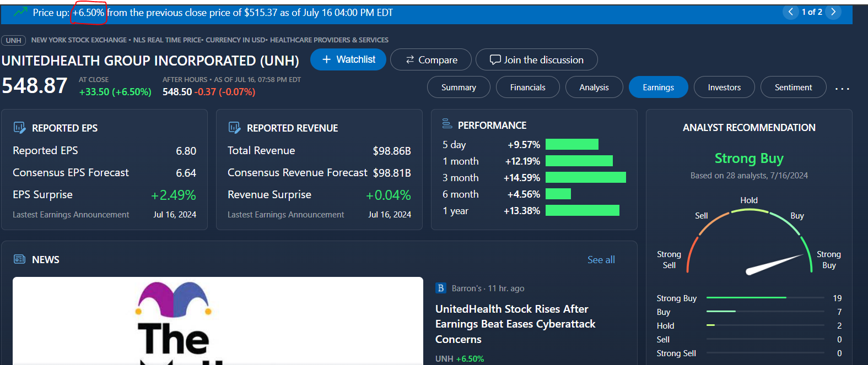Click the Compare button
The image size is (868, 365).
coord(431,60)
